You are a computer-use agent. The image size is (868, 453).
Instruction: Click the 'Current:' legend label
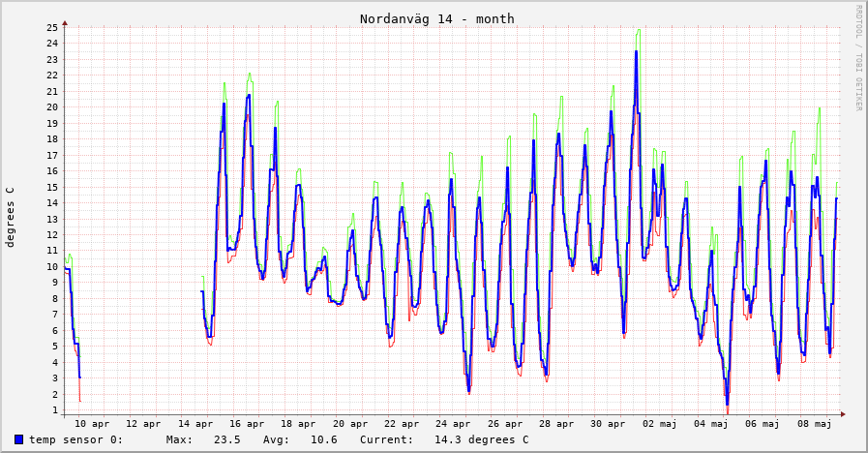click(x=386, y=439)
